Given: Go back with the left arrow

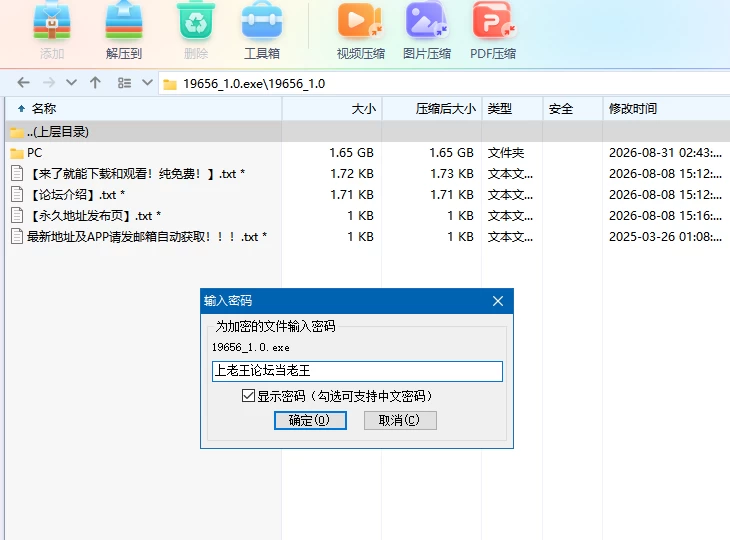Looking at the screenshot, I should [23, 83].
